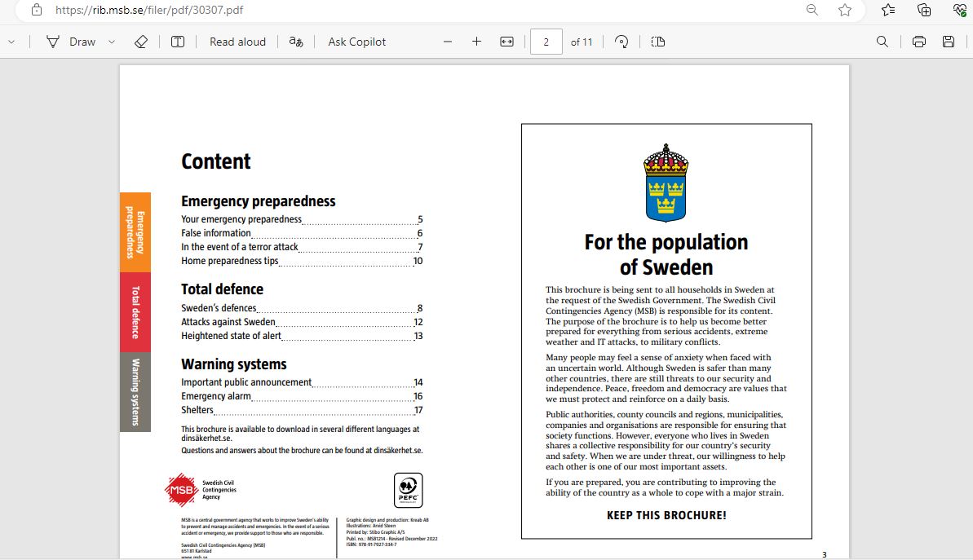
Task: Click the Swedish coat of arms
Action: click(x=666, y=183)
